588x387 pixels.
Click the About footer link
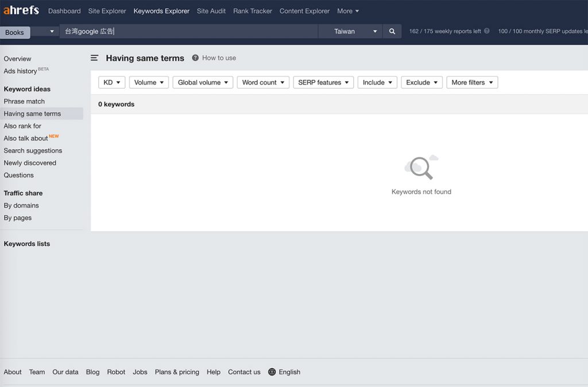click(13, 372)
